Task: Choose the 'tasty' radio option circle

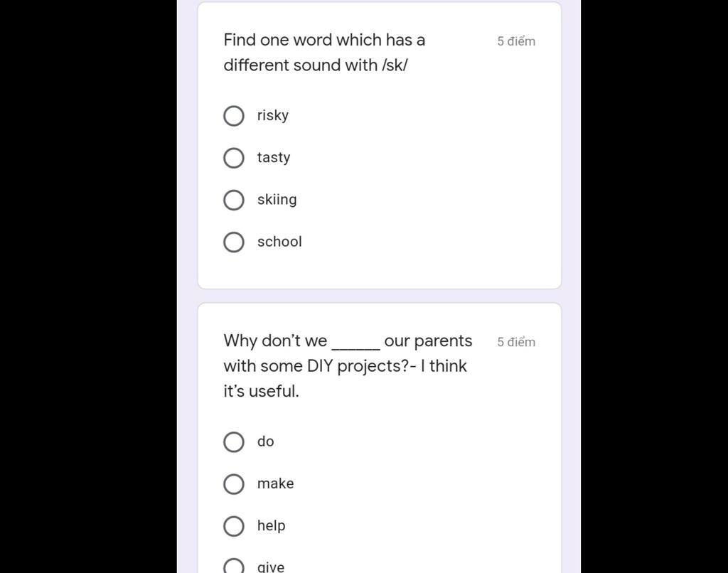Action: tap(234, 158)
